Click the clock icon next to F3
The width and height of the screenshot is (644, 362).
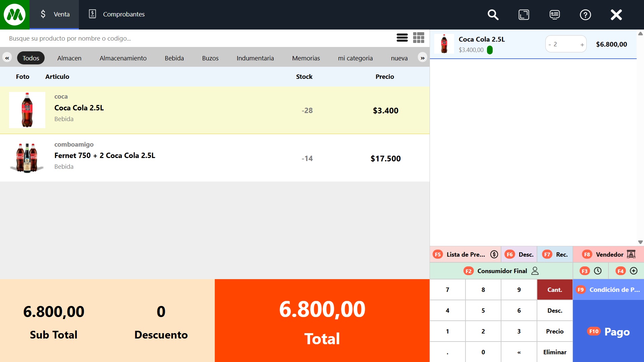(598, 271)
